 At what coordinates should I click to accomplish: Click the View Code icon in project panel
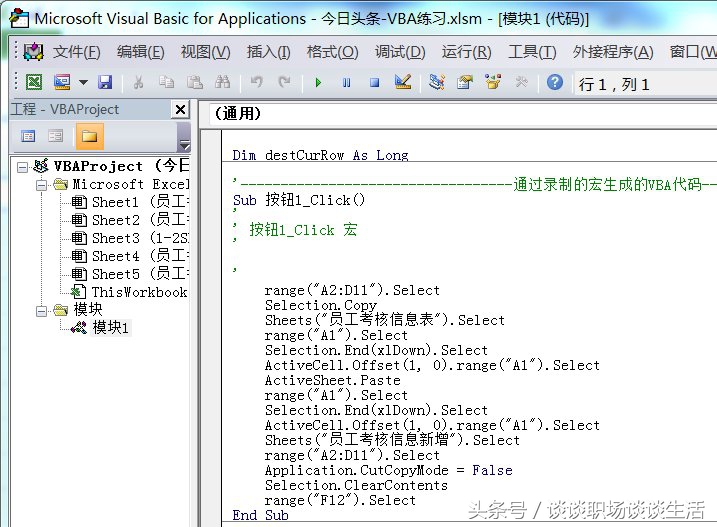coord(28,136)
